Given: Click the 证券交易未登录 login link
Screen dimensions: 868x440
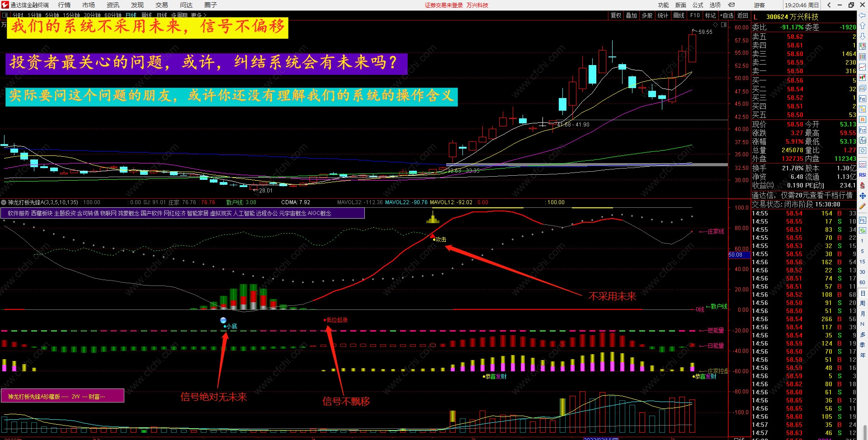Looking at the screenshot, I should (444, 5).
